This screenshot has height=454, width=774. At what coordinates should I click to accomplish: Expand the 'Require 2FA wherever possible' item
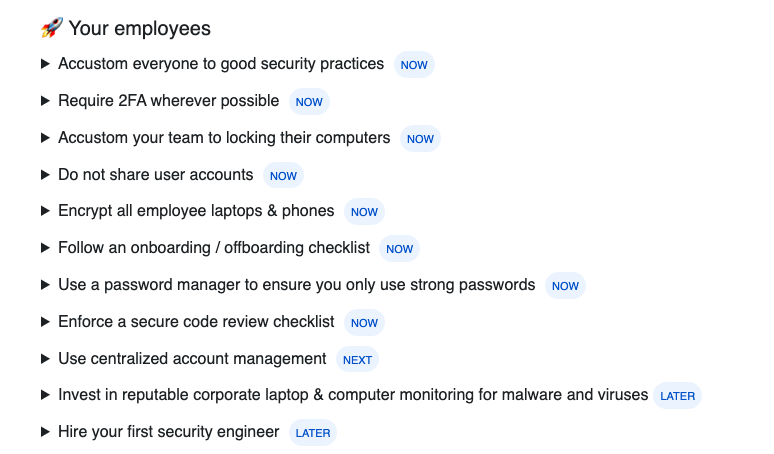(x=45, y=101)
